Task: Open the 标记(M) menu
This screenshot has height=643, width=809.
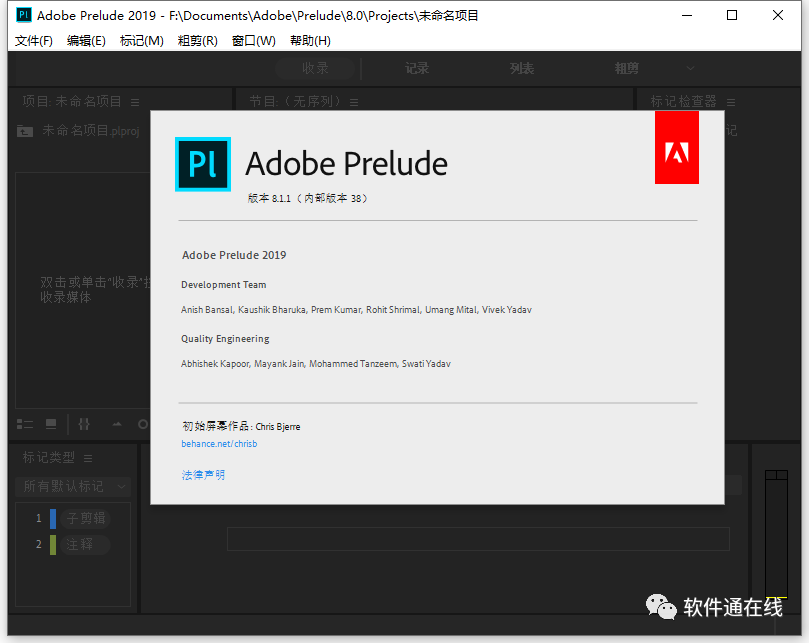Action: [141, 41]
